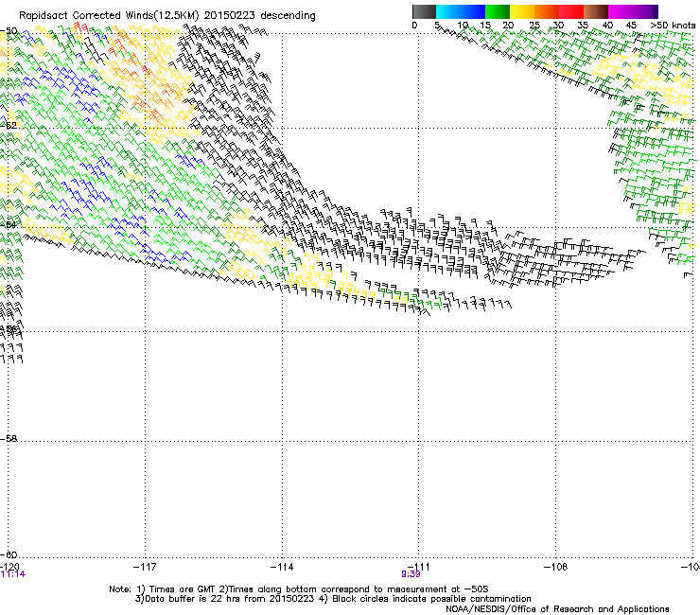Click the red 30-35 knots legend swatch

tap(571, 12)
